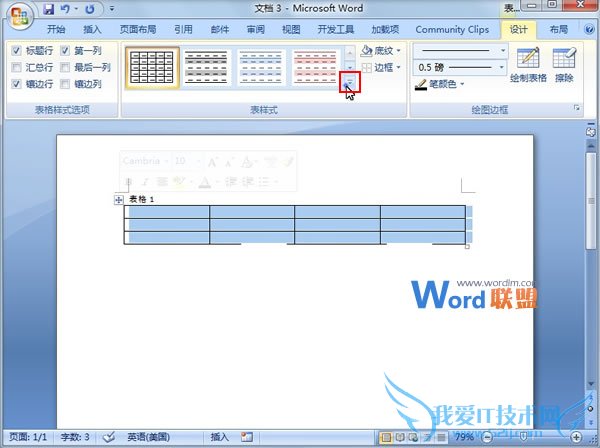The image size is (600, 448).
Task: Switch to Print Layout view
Action: pyautogui.click(x=386, y=437)
